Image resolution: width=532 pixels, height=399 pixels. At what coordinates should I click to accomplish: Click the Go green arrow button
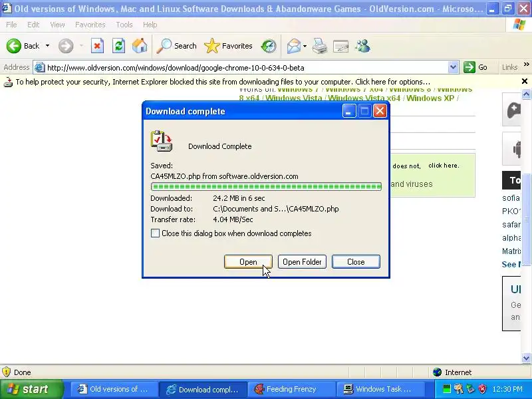pyautogui.click(x=469, y=67)
